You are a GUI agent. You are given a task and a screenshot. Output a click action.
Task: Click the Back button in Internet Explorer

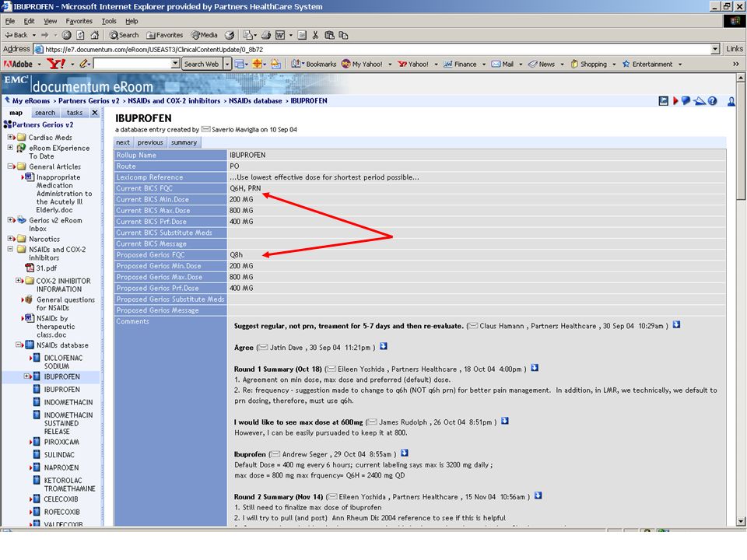click(x=16, y=35)
